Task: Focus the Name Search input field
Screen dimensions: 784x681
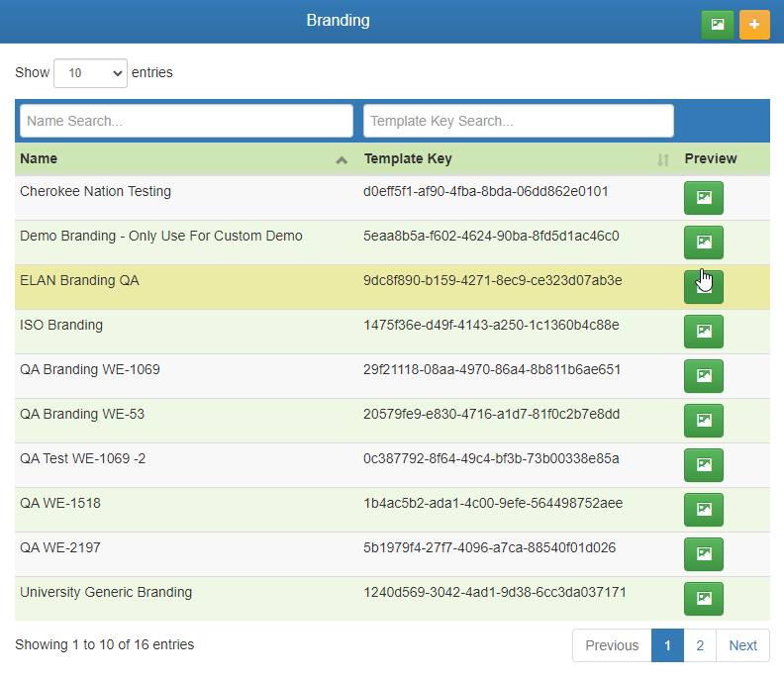Action: 186,121
